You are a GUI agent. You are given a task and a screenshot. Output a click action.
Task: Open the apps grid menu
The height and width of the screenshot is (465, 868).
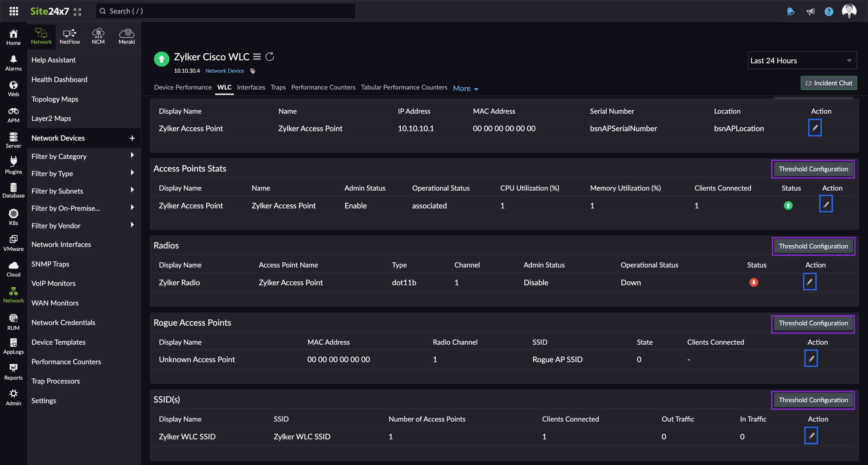coord(14,11)
